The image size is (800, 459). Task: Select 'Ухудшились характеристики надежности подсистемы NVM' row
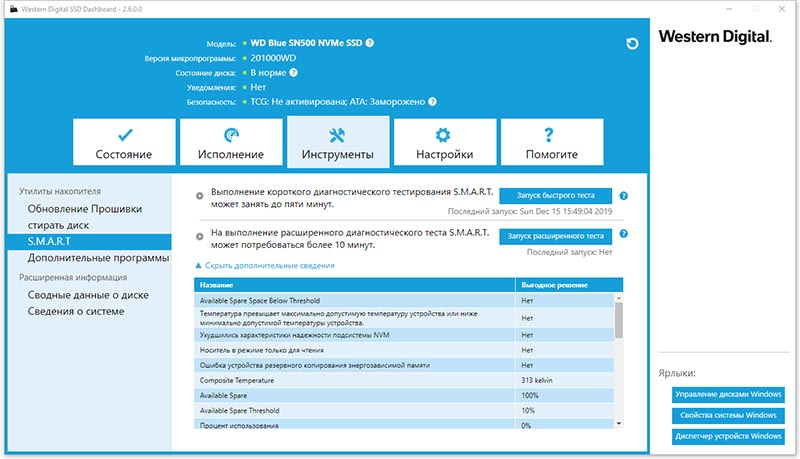point(404,335)
